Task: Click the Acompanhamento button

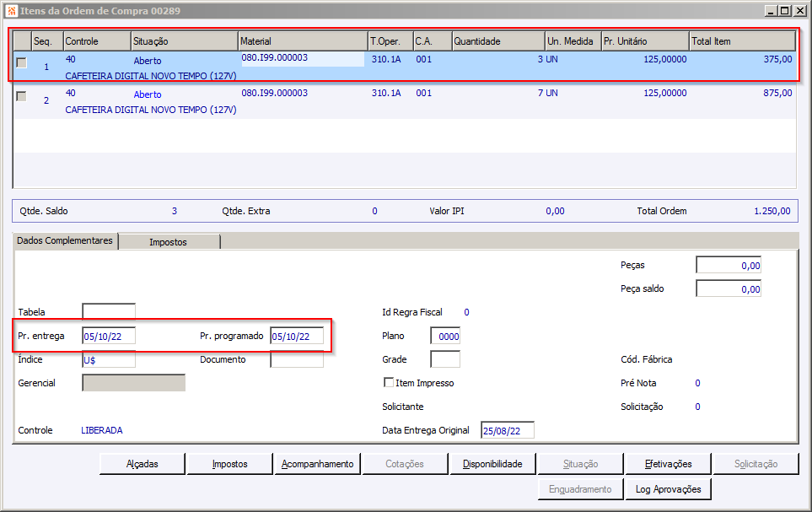Action: coord(317,464)
